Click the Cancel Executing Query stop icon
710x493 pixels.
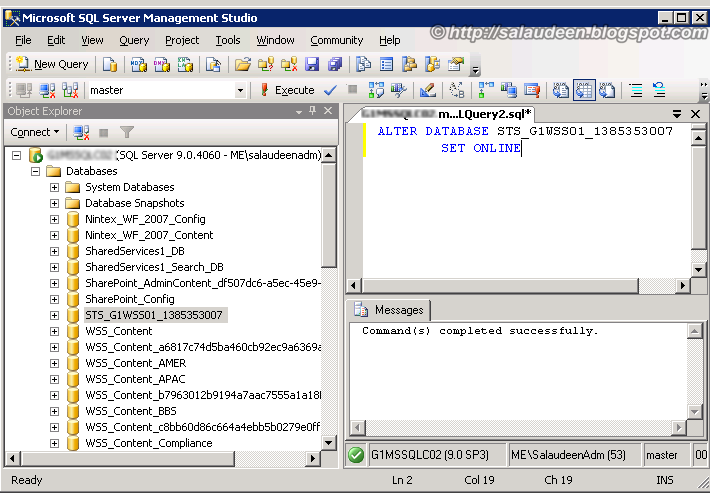352,89
